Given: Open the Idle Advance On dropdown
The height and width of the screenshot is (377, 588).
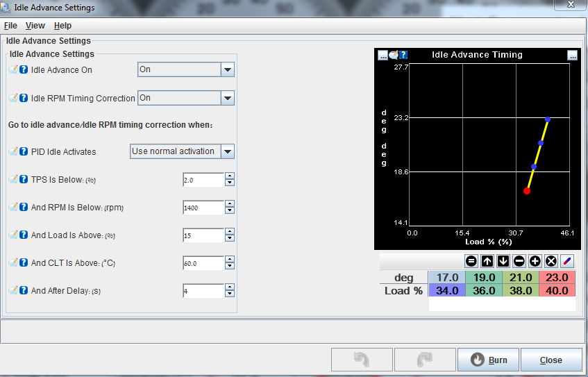Looking at the screenshot, I should point(228,69).
